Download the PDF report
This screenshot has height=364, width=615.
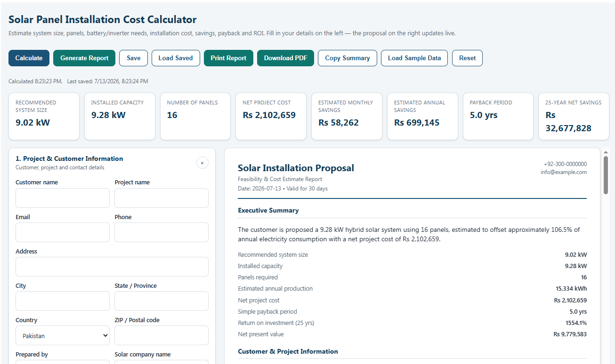click(285, 58)
